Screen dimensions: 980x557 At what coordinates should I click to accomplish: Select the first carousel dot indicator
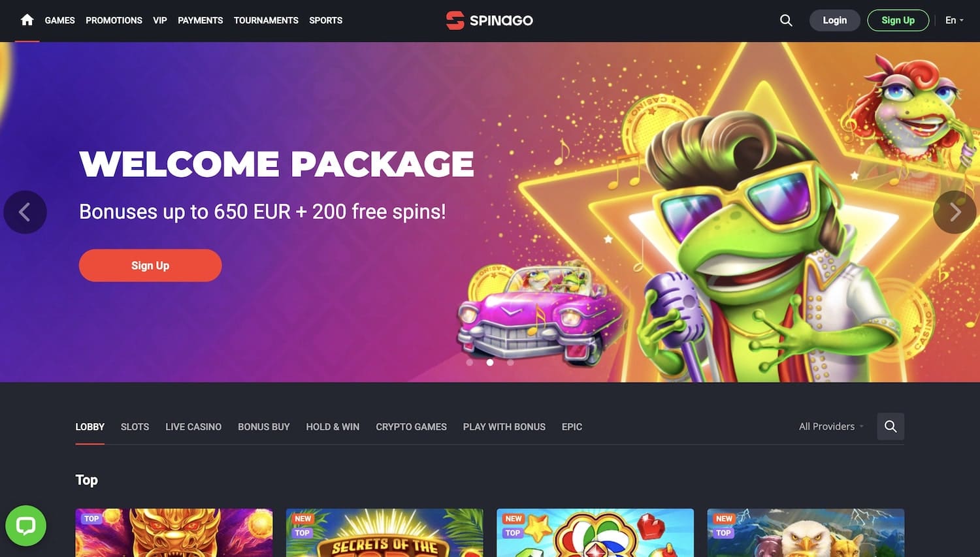click(469, 362)
